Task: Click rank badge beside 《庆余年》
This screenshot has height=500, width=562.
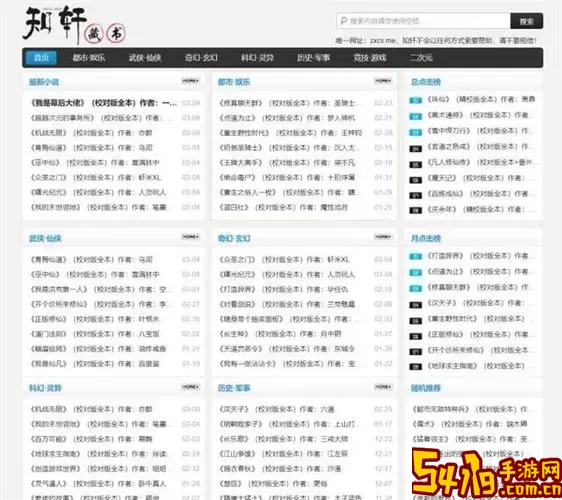Action: click(416, 211)
